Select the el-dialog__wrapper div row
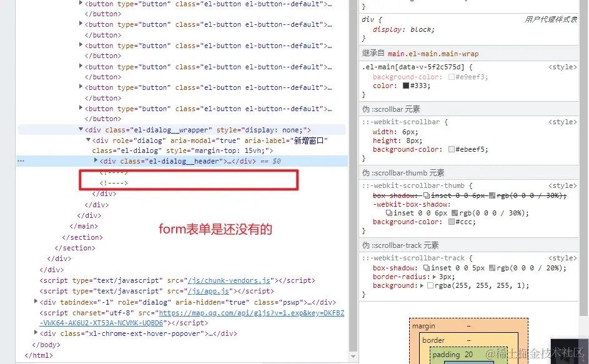The image size is (589, 364). pos(182,130)
